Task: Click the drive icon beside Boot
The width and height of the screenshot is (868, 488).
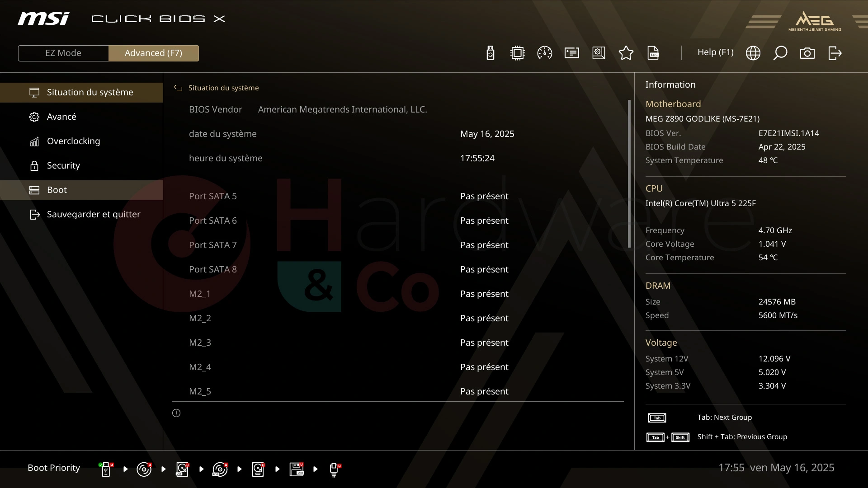Action: tap(34, 190)
